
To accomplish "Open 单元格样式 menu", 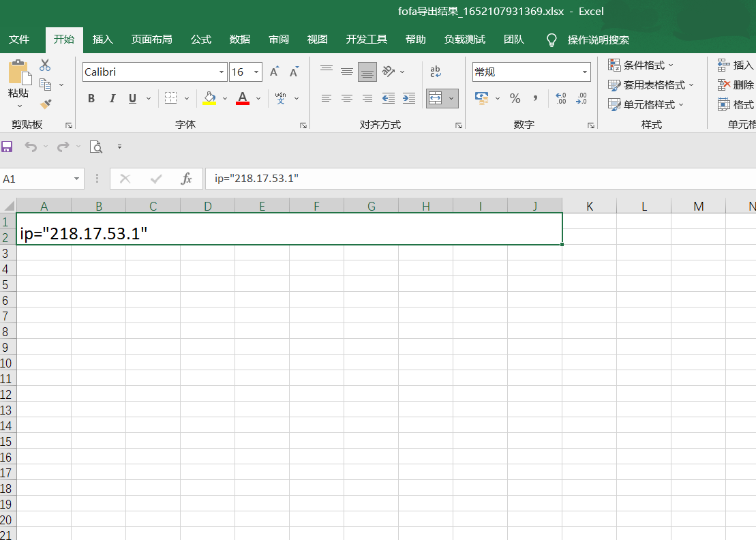I will (x=646, y=104).
